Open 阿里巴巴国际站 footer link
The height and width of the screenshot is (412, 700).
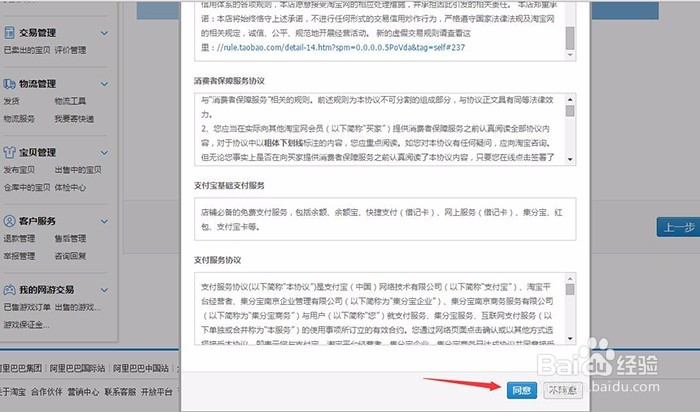pyautogui.click(x=77, y=368)
